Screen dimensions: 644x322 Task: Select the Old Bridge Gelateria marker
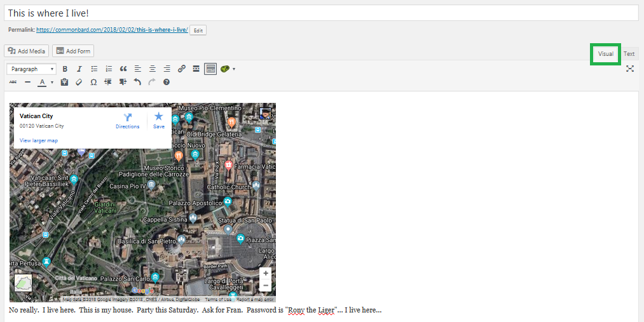[231, 122]
